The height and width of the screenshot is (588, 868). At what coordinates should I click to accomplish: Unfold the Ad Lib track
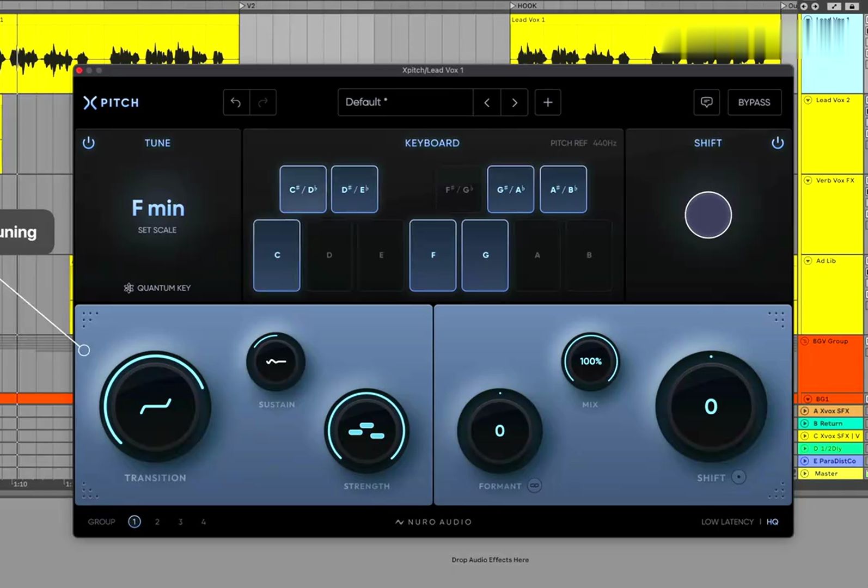(808, 261)
